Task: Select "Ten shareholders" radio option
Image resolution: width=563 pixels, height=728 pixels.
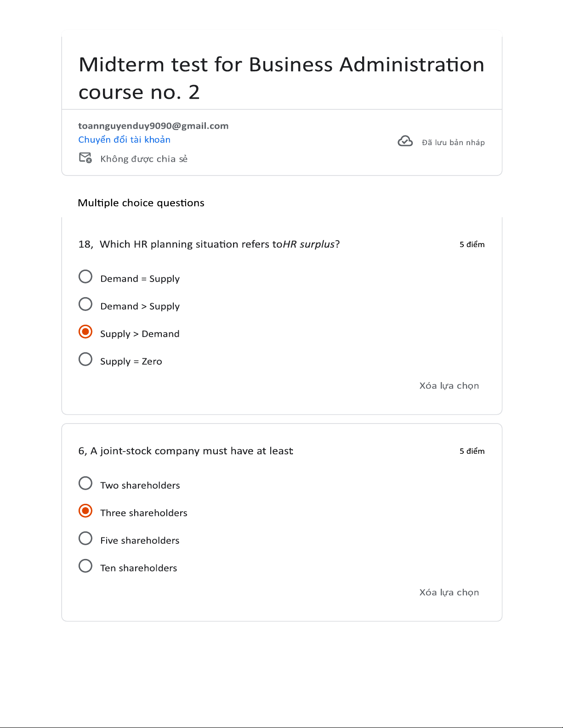Action: click(x=85, y=566)
